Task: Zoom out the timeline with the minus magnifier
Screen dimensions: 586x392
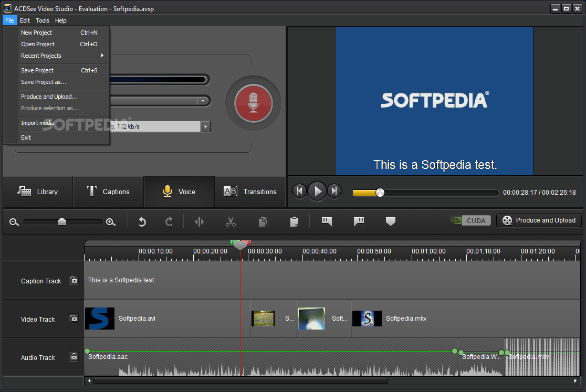Action: [x=14, y=222]
